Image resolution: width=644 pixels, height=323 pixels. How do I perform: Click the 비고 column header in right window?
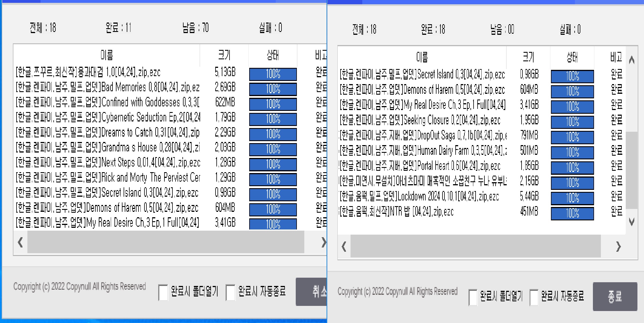pos(617,56)
